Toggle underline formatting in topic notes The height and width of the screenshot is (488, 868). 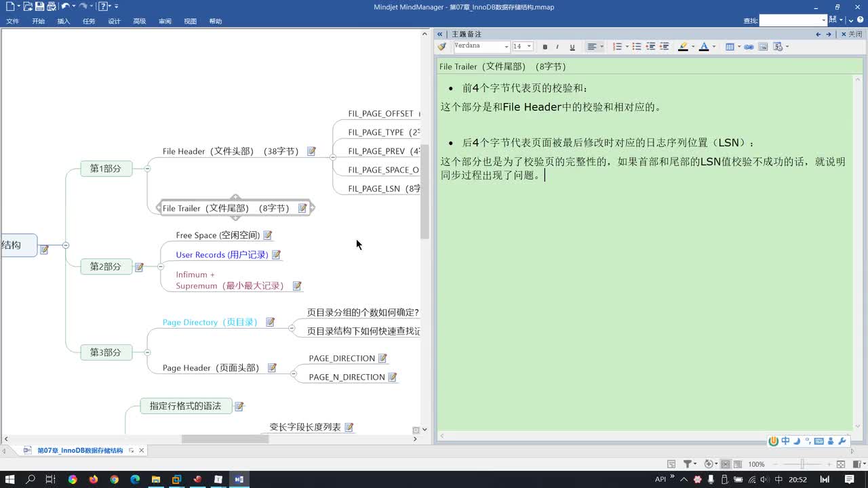pos(572,47)
